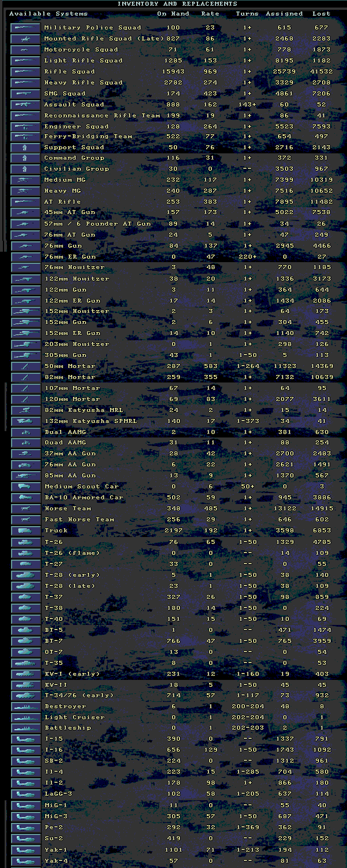This screenshot has height=868, width=347.
Task: Click the Fast Horse Team label
Action: tap(79, 520)
